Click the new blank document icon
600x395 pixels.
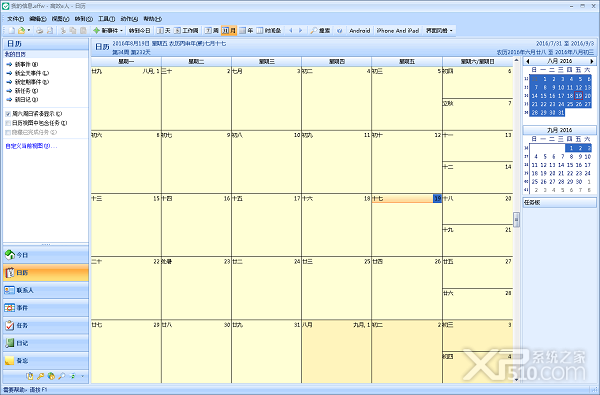point(12,31)
